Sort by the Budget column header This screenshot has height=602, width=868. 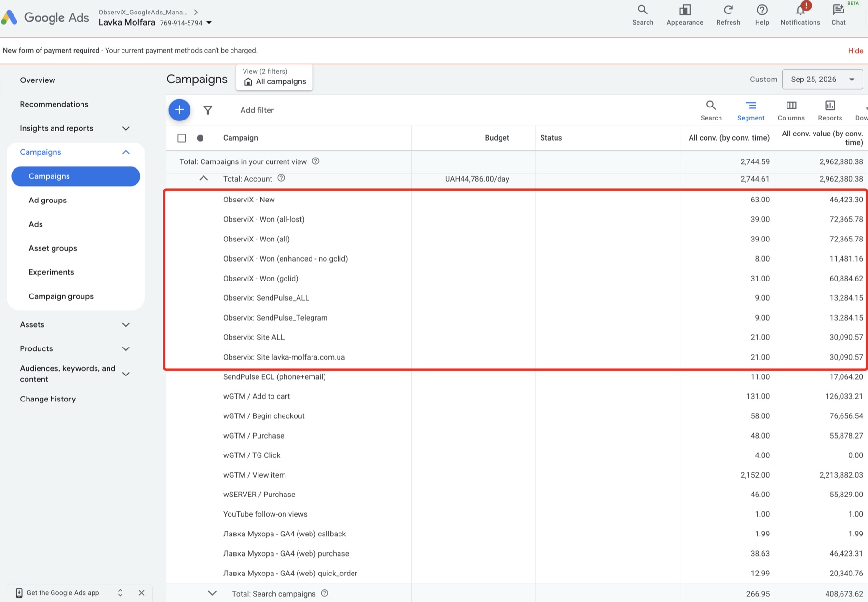pos(497,138)
